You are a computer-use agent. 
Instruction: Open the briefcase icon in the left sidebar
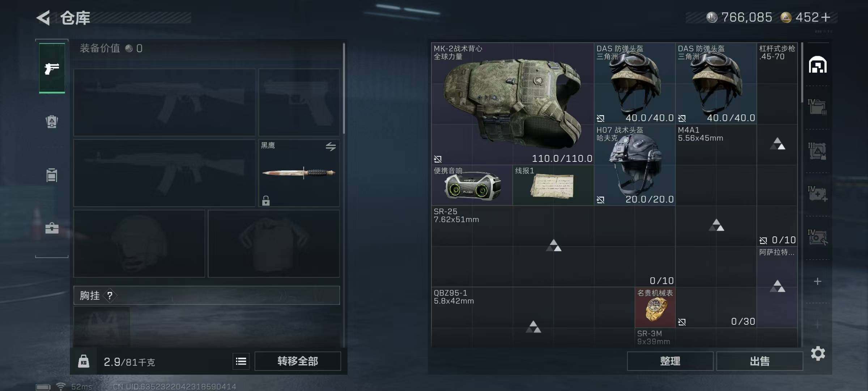click(52, 228)
